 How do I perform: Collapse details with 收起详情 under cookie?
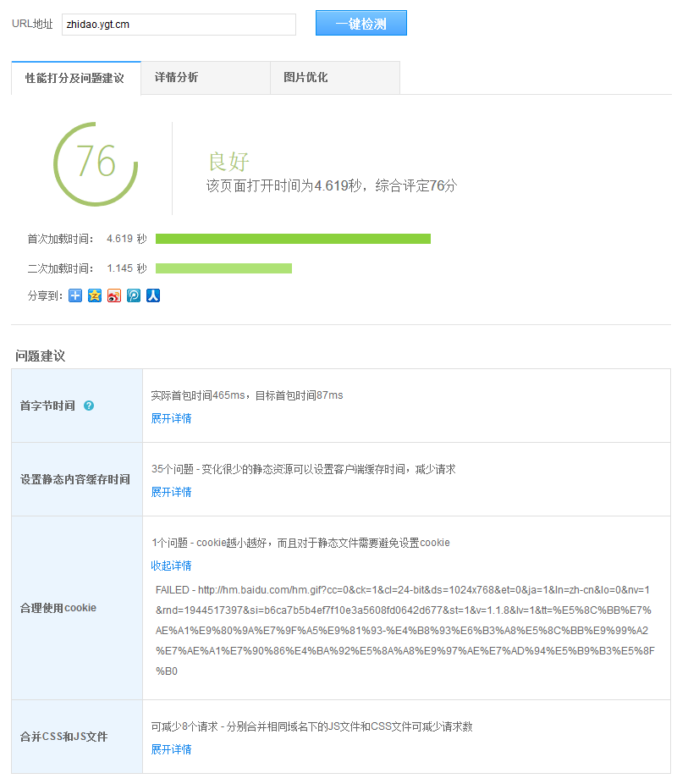pos(171,566)
